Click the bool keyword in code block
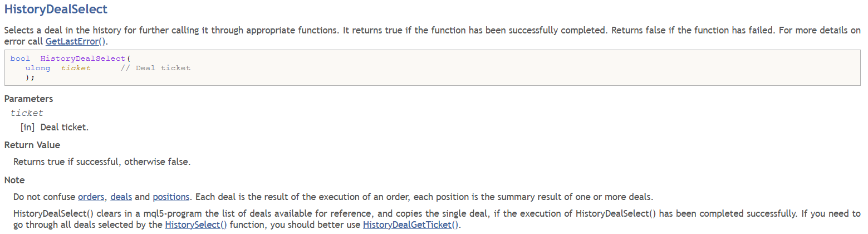 click(20, 58)
